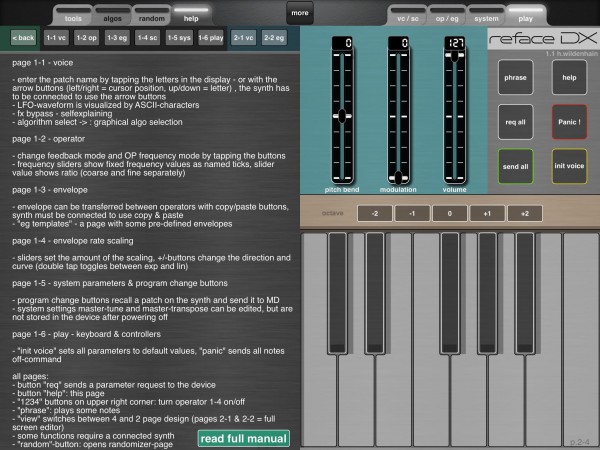Jump to help page 1-6 play
The width and height of the screenshot is (600, 450).
pos(211,38)
